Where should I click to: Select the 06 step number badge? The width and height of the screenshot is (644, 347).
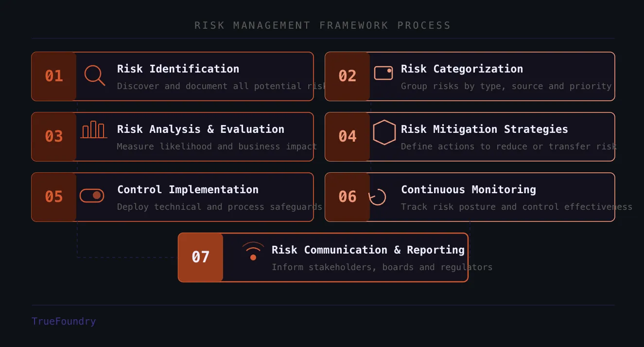[x=348, y=197]
